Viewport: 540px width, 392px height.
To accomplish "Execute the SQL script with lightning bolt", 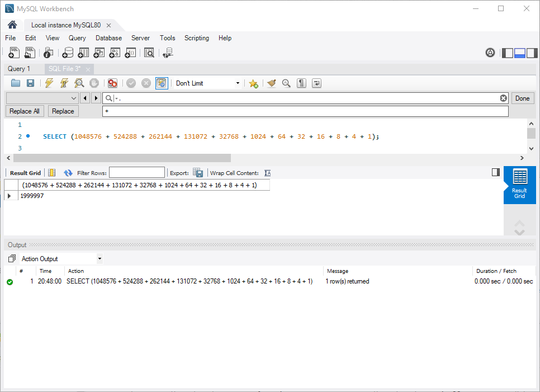I will click(49, 83).
